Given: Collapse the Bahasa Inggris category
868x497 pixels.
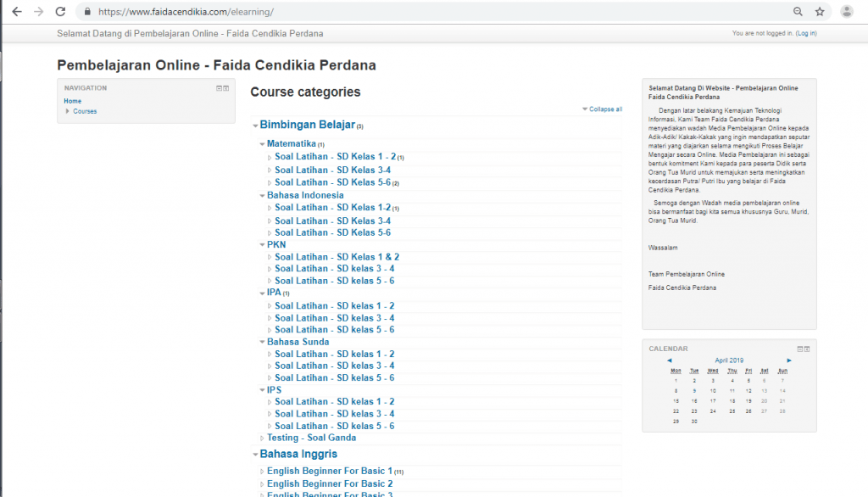Looking at the screenshot, I should tap(255, 455).
